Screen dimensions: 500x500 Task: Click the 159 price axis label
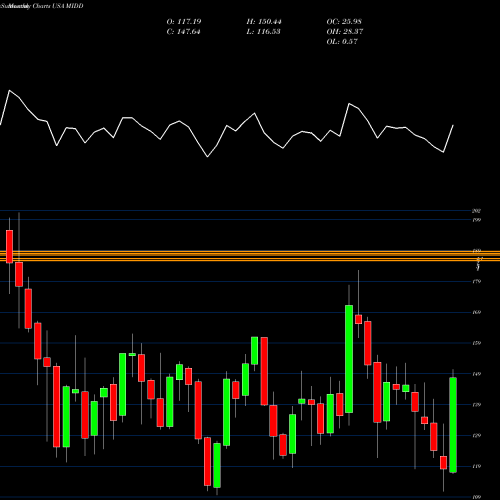click(476, 343)
